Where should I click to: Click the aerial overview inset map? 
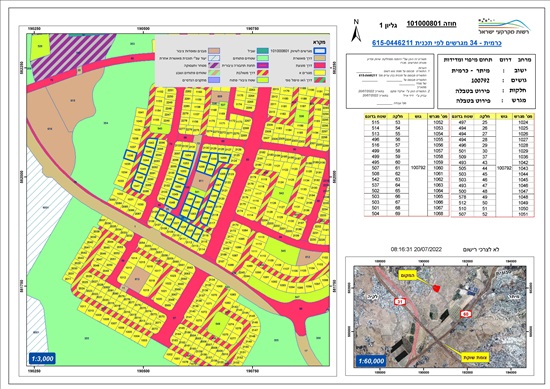[x=440, y=316]
